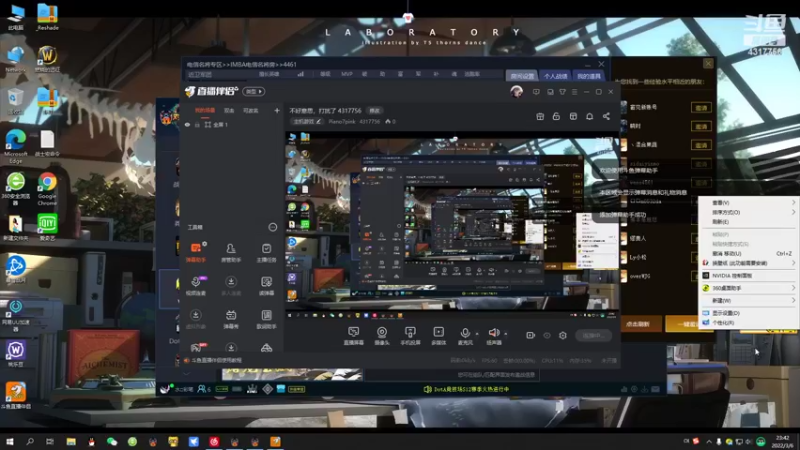The width and height of the screenshot is (800, 450).
Task: Toggle preview eye icon next to settings gear
Action: point(546,335)
